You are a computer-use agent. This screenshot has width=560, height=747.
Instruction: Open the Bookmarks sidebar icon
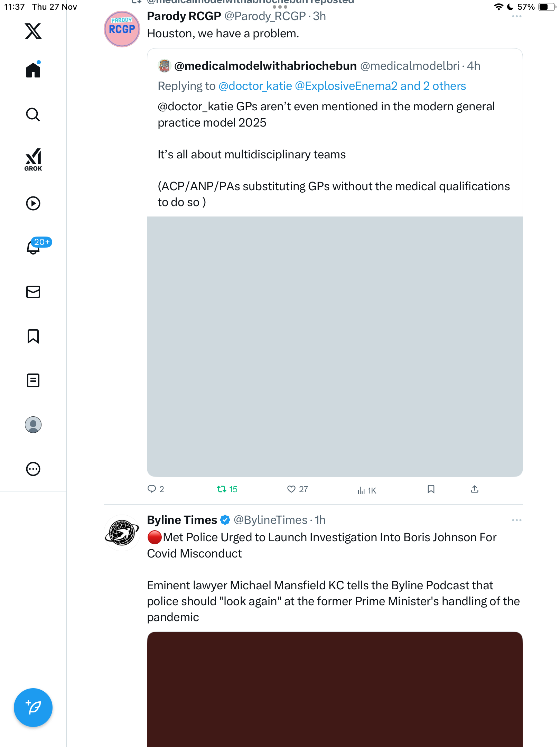tap(33, 336)
